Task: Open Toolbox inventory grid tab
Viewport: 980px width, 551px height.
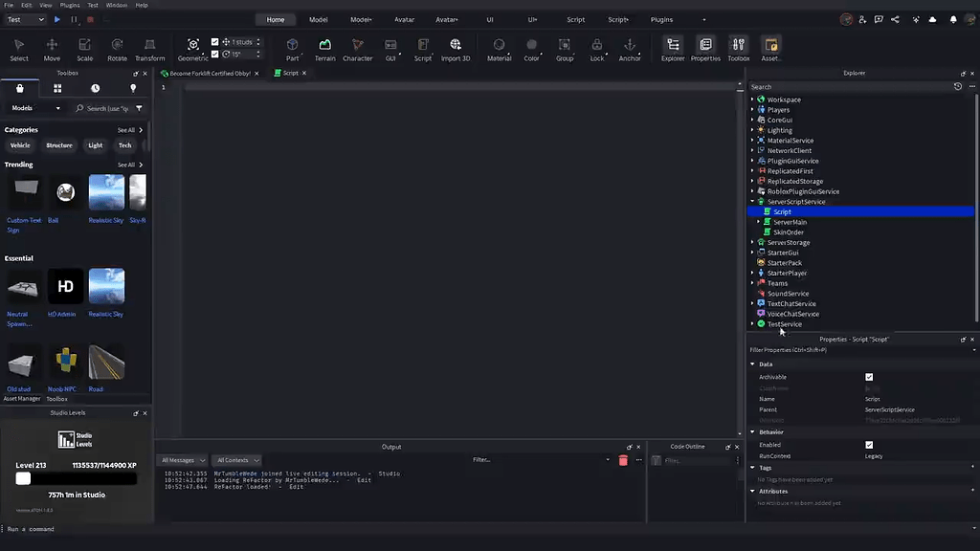Action: [x=57, y=88]
